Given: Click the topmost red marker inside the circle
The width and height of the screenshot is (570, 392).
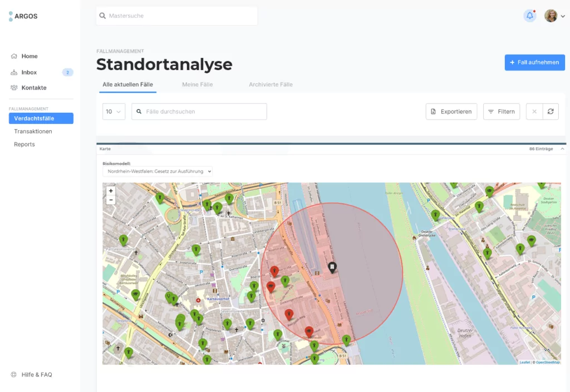Looking at the screenshot, I should 274,271.
